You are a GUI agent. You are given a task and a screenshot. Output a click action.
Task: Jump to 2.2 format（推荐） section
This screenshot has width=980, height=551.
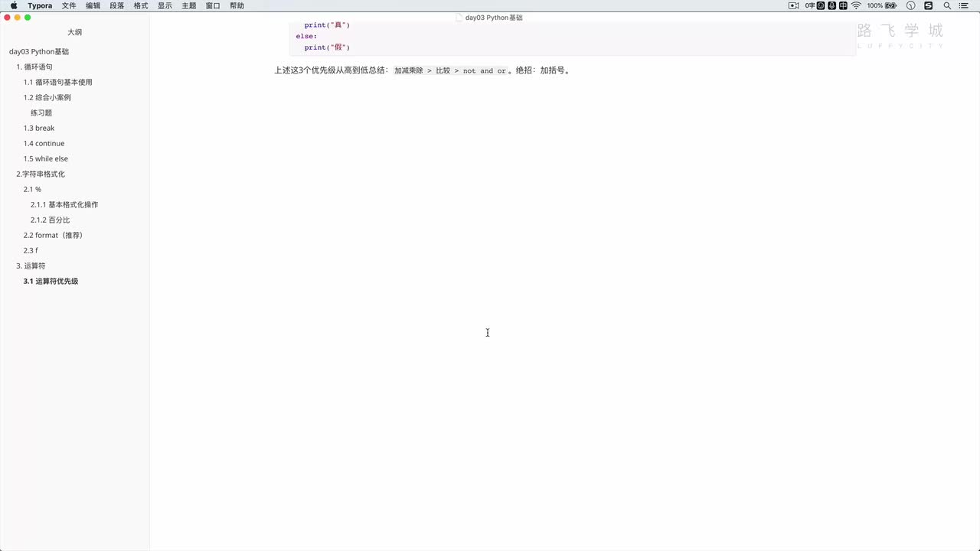point(53,235)
